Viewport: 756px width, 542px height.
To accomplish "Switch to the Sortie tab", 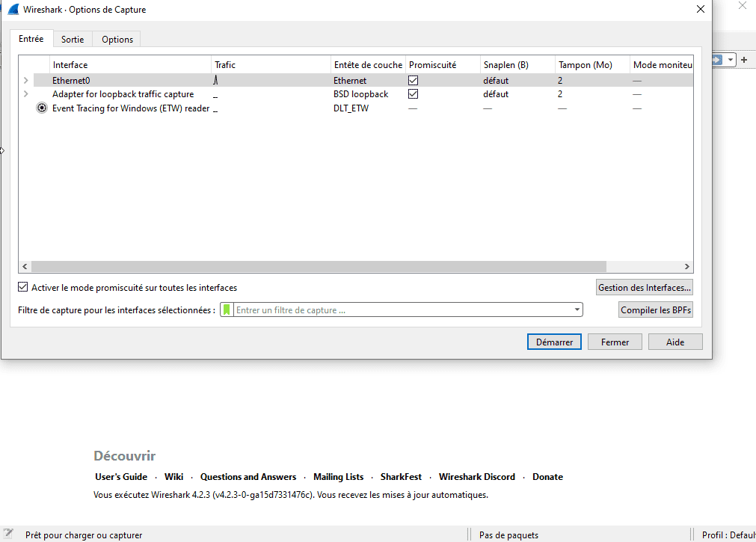I will point(73,40).
